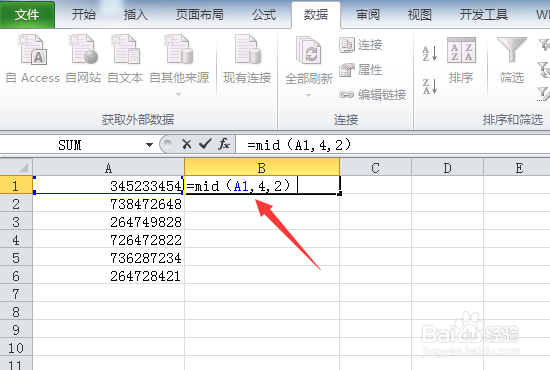Confirm formula with the check mark
This screenshot has height=370, width=550.
205,144
